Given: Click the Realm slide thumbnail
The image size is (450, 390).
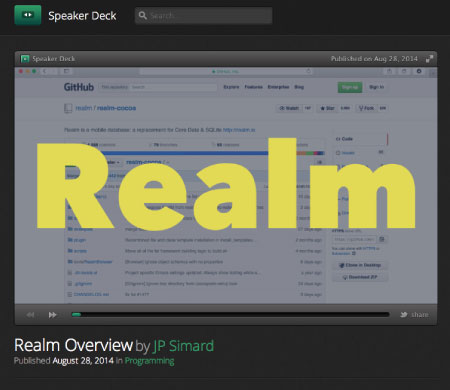Looking at the screenshot, I should tap(226, 185).
